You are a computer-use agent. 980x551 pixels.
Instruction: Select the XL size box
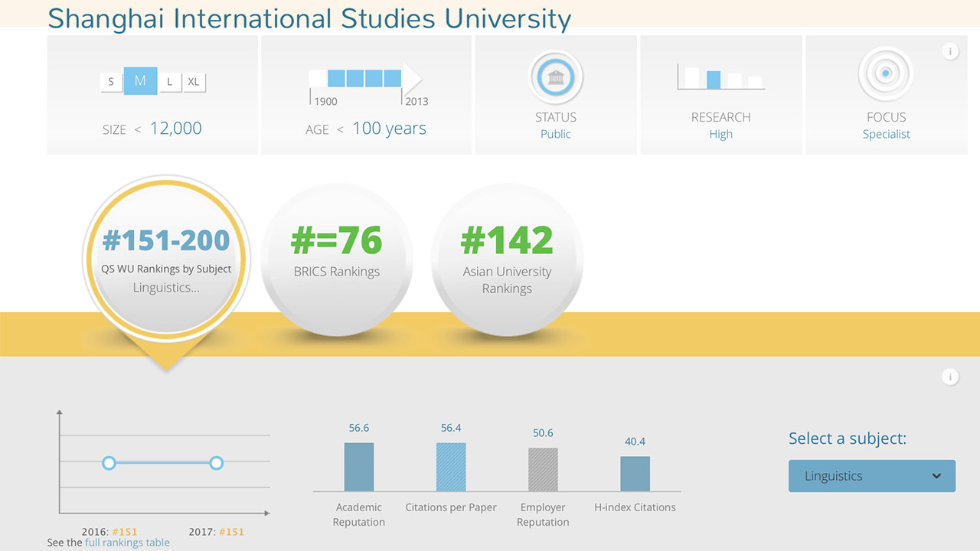[194, 82]
